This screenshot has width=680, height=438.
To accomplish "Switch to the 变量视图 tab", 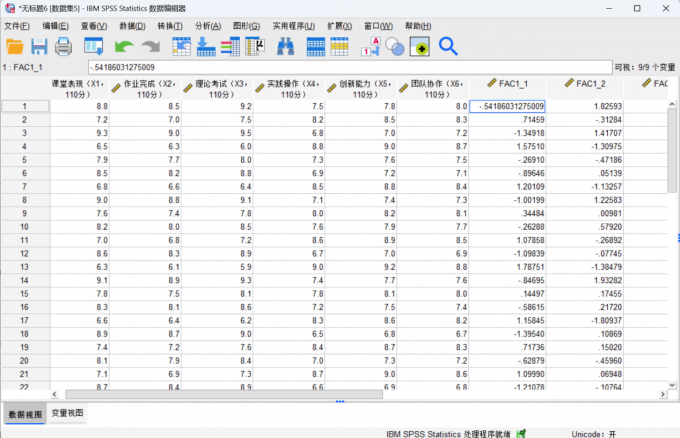I will [67, 412].
